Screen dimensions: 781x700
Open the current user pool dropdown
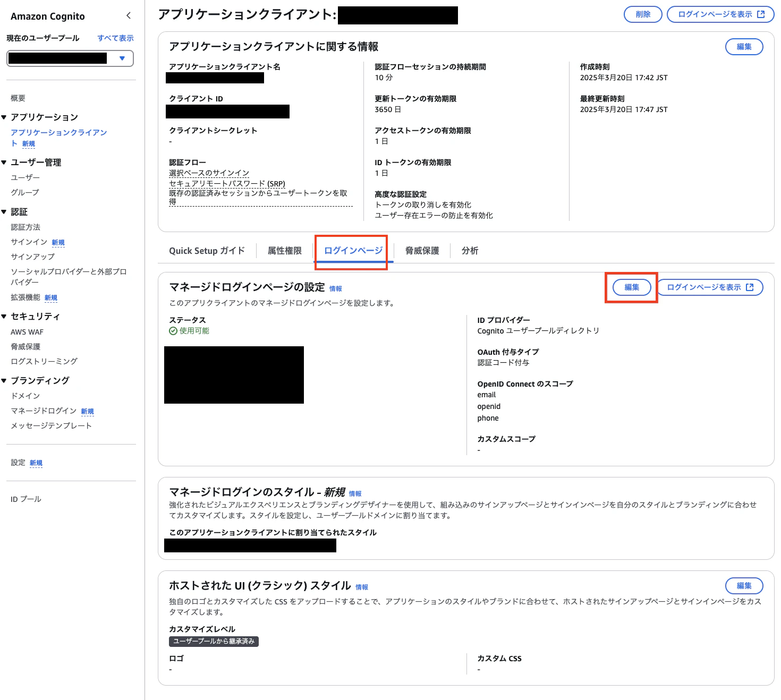pos(70,58)
